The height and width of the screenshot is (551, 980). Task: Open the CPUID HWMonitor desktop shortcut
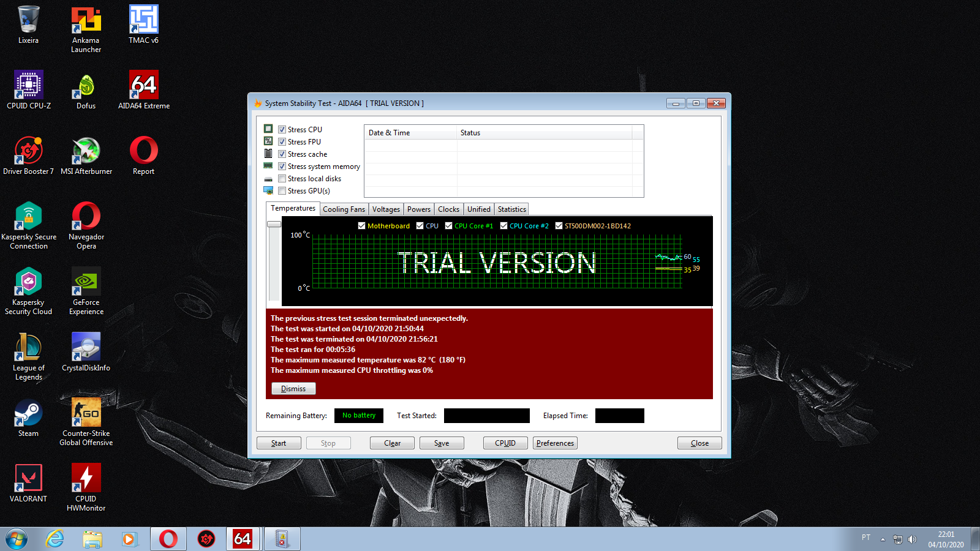pyautogui.click(x=86, y=487)
